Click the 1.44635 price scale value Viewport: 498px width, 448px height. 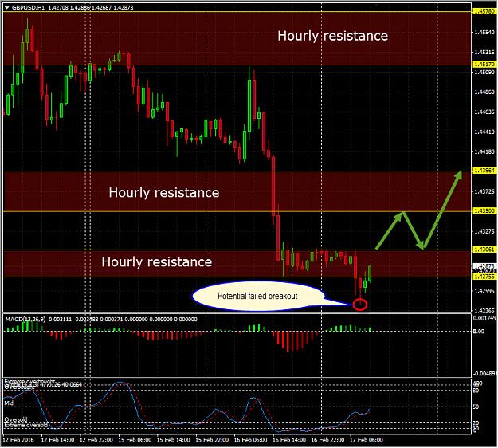point(484,112)
